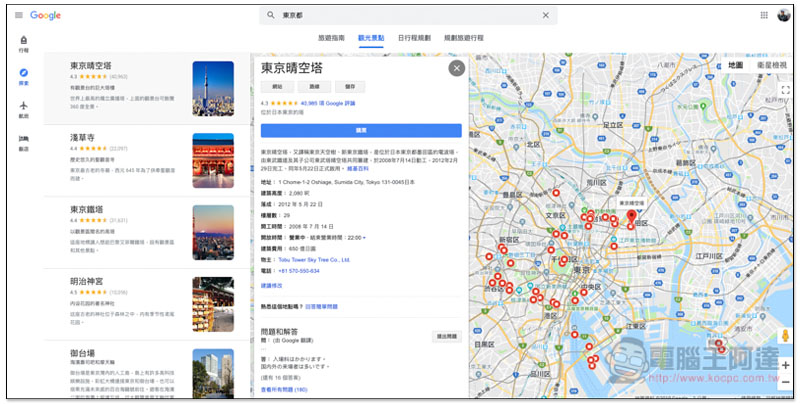Click the 新宿区 map label
The width and height of the screenshot is (800, 404).
click(509, 239)
